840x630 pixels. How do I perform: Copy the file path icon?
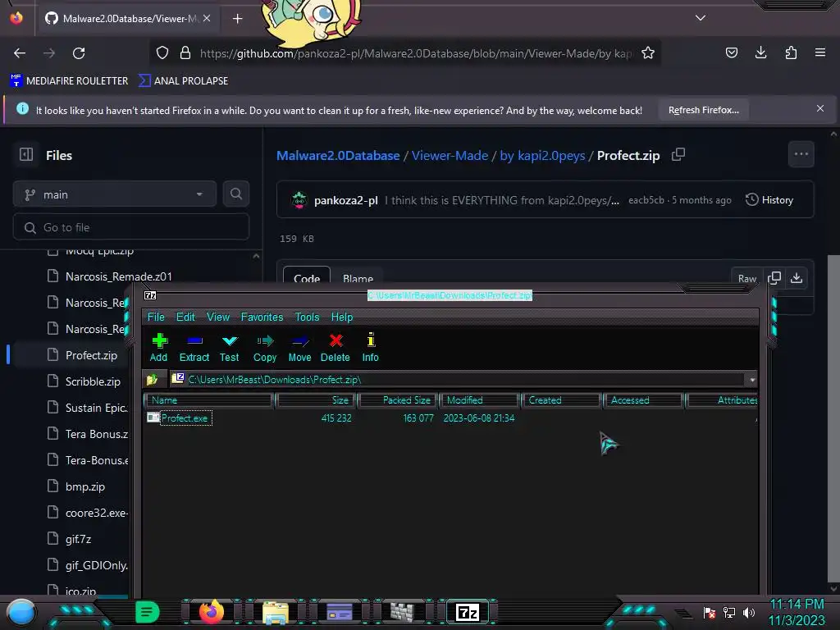tap(678, 154)
